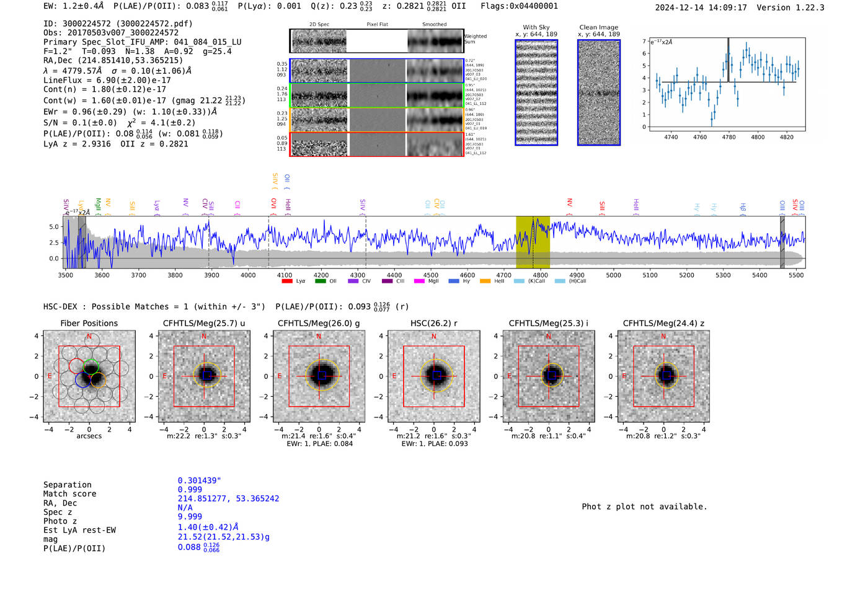Click the Est LyA rest-EW value '1.40(±0.42)Å'

[208, 527]
